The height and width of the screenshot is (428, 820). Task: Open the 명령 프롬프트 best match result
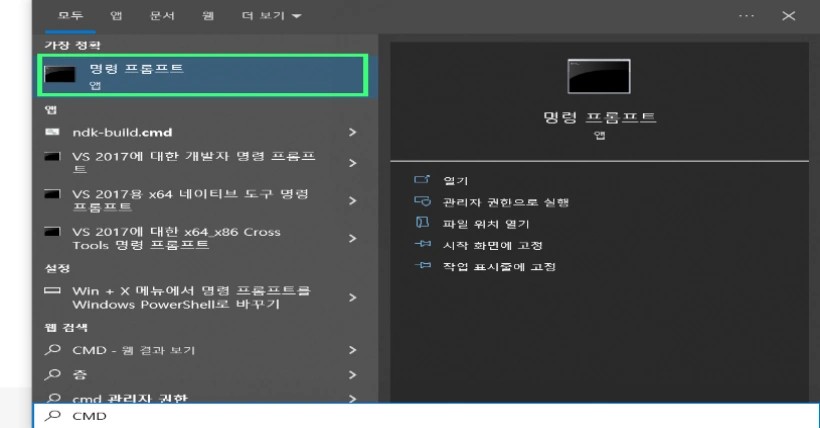[x=202, y=76]
